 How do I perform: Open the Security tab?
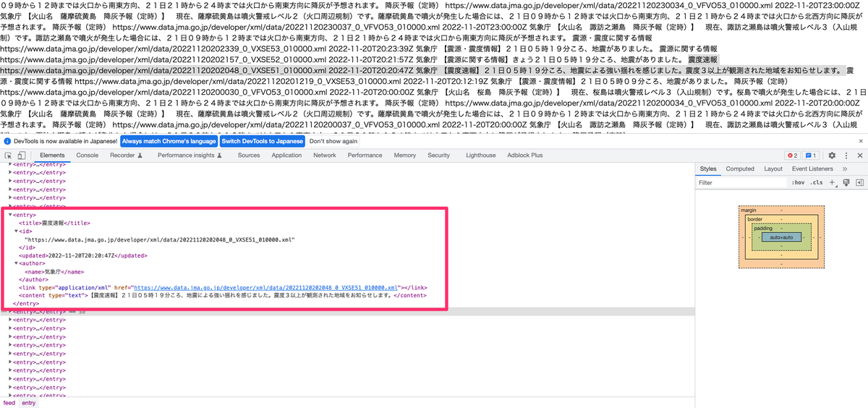coord(438,156)
